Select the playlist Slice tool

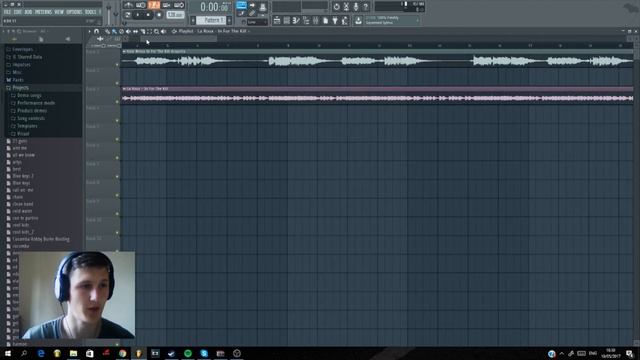(x=142, y=31)
